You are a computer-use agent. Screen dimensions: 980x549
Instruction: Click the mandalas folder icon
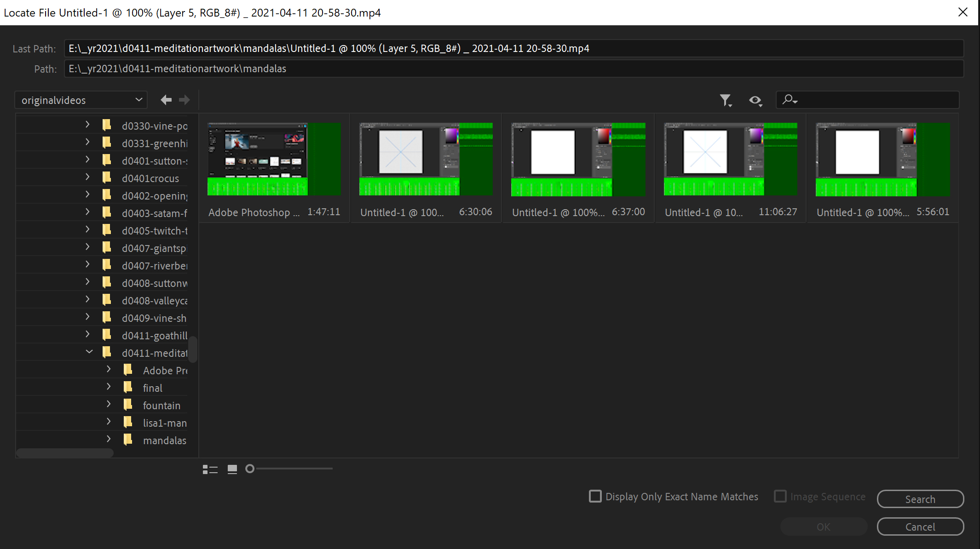[128, 440]
